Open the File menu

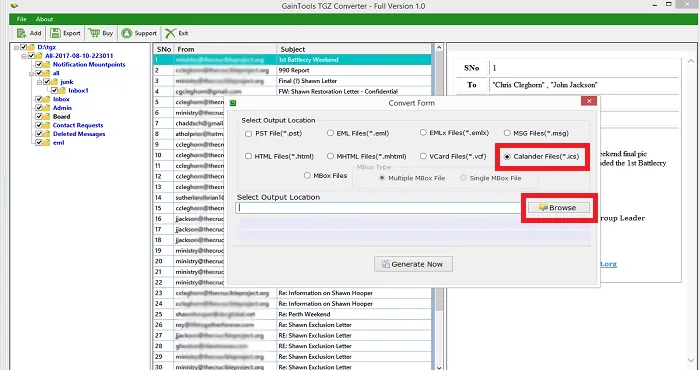click(21, 19)
